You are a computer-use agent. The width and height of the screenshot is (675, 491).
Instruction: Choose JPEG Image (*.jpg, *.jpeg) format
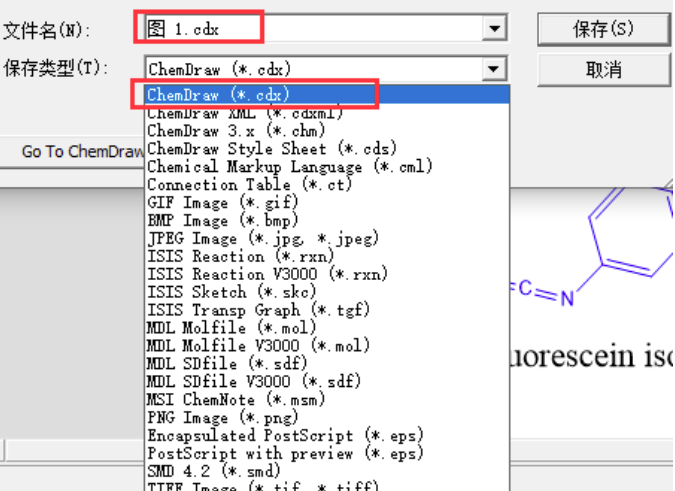tap(327, 238)
